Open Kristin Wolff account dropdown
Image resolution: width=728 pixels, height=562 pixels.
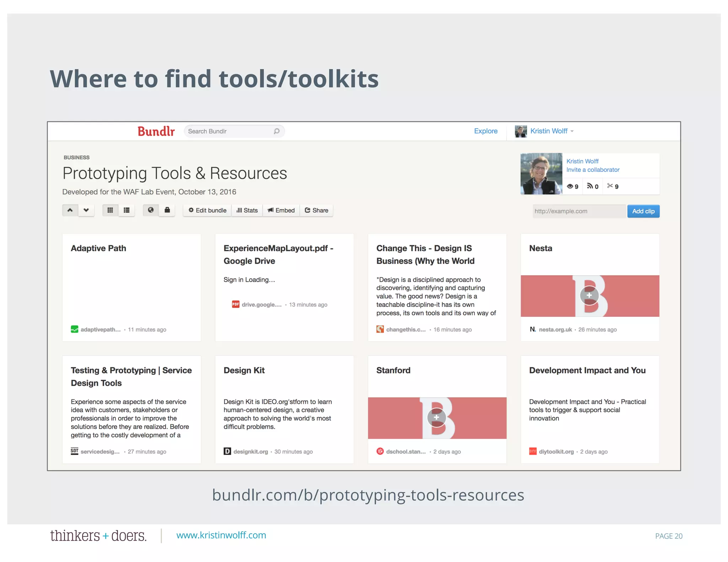click(552, 131)
